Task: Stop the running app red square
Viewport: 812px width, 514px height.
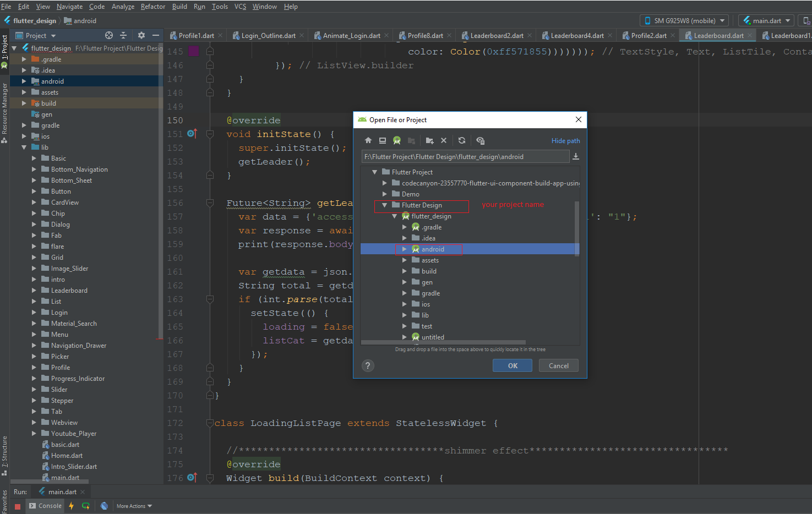Action: coord(18,506)
